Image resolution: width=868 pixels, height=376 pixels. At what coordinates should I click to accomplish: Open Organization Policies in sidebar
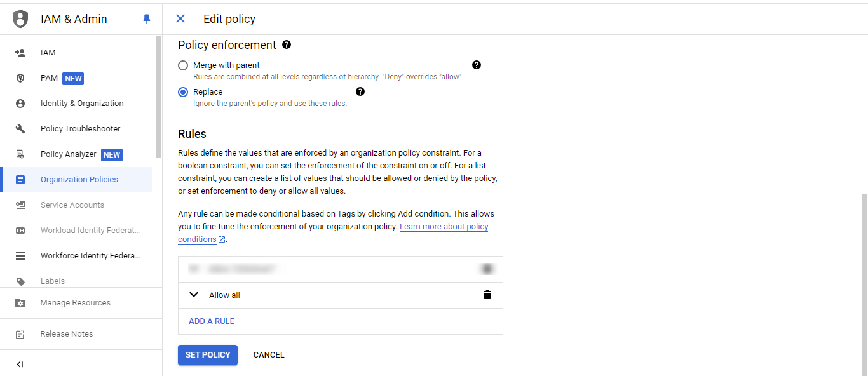(79, 180)
